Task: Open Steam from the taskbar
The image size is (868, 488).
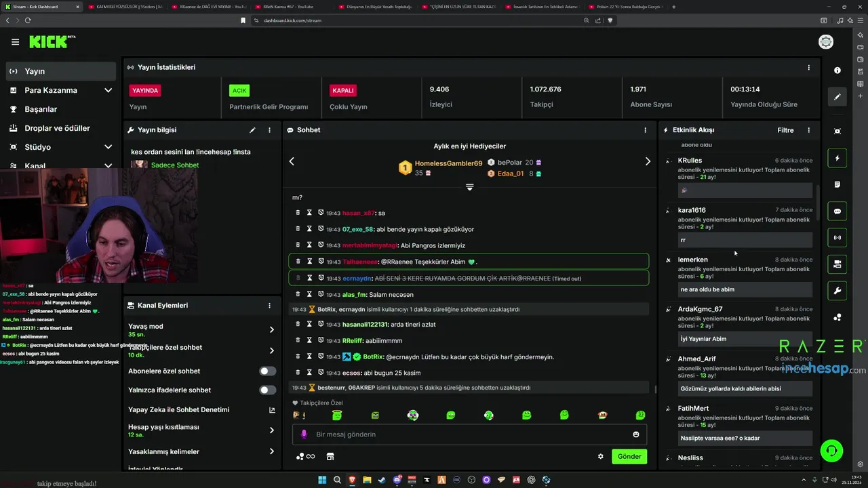Action: (x=382, y=480)
